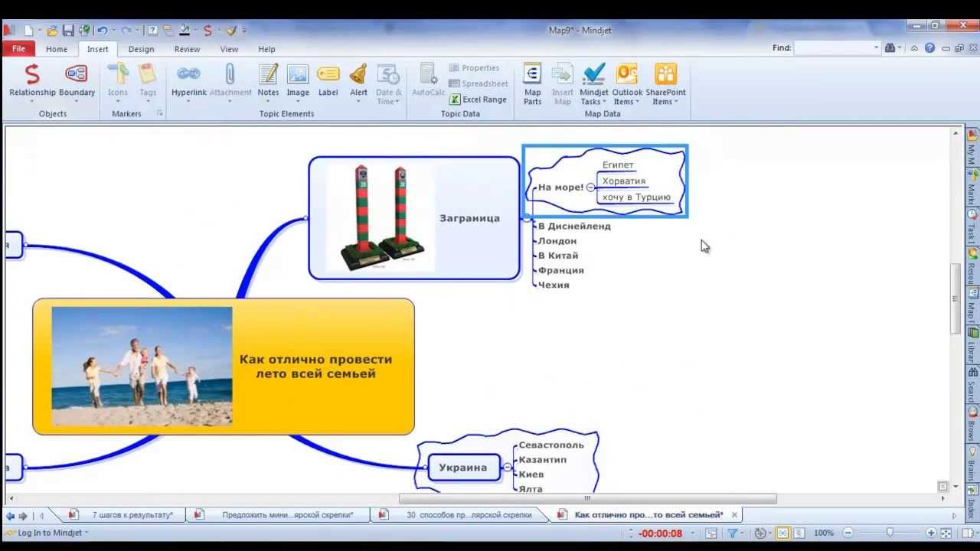980x551 pixels.
Task: Switch to 30 способов document tab
Action: click(460, 515)
